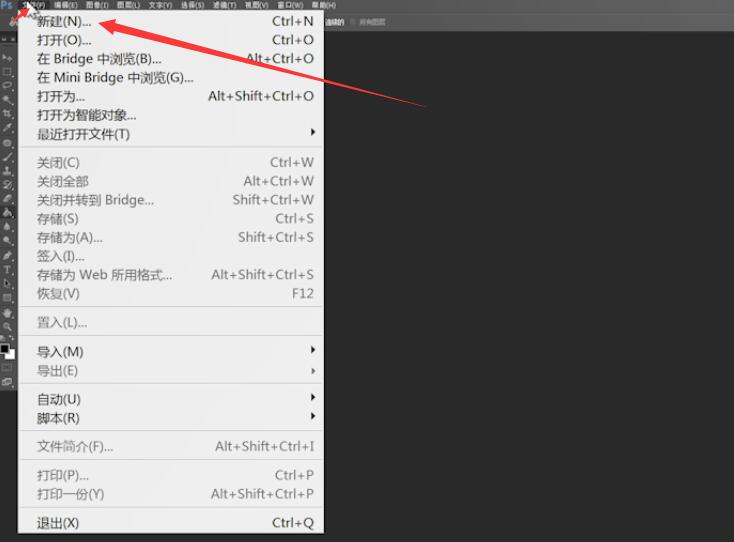Choose 打开为智能对象... menu entry
This screenshot has width=734, height=542.
tap(171, 115)
